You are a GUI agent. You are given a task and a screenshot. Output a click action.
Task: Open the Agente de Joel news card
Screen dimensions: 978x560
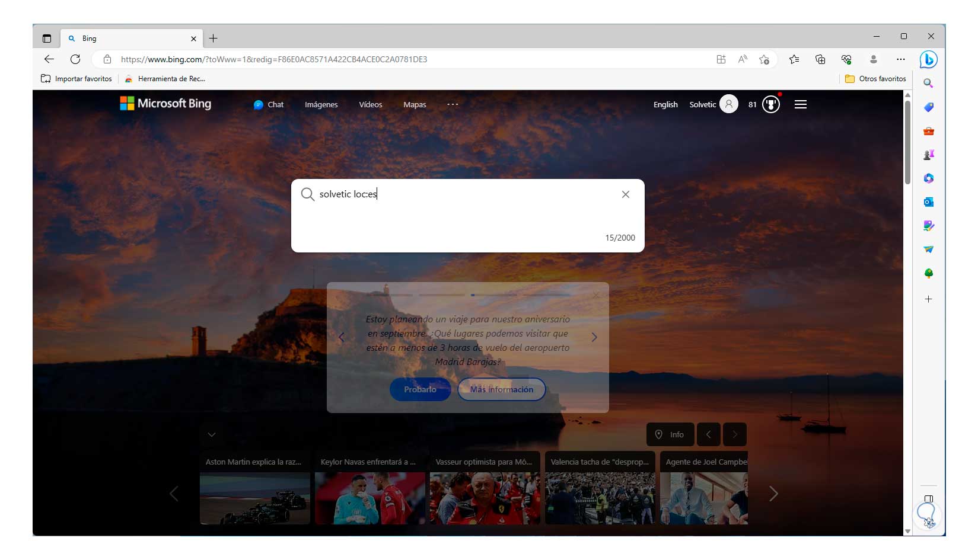point(704,488)
